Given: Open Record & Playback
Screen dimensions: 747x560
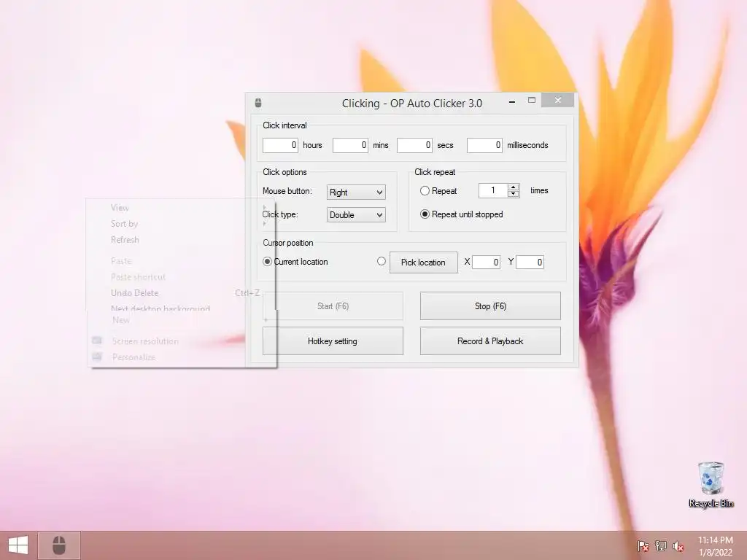Looking at the screenshot, I should point(490,341).
